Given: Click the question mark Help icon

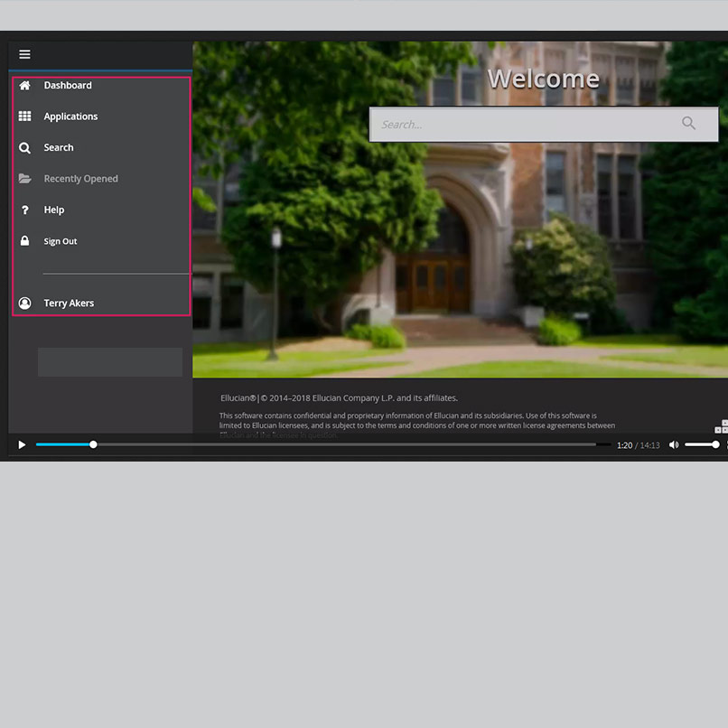Looking at the screenshot, I should click(25, 210).
